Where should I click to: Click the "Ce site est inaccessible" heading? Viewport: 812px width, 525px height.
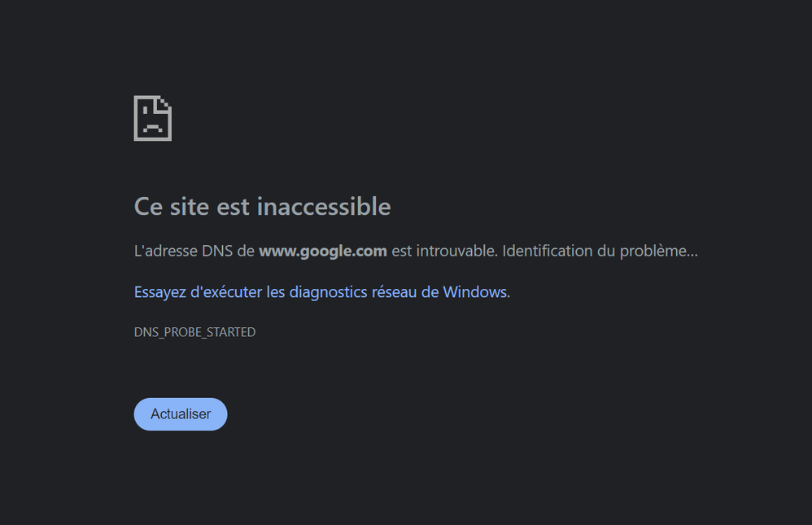(262, 207)
